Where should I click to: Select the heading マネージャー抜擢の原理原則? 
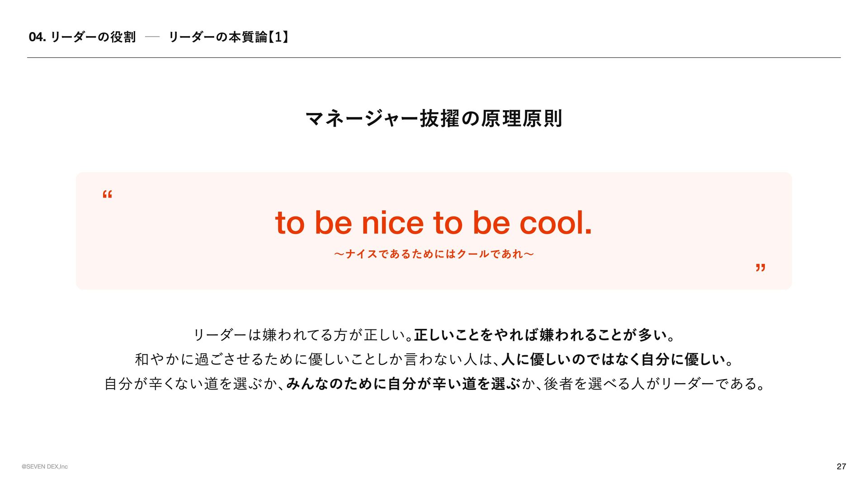coord(434,118)
